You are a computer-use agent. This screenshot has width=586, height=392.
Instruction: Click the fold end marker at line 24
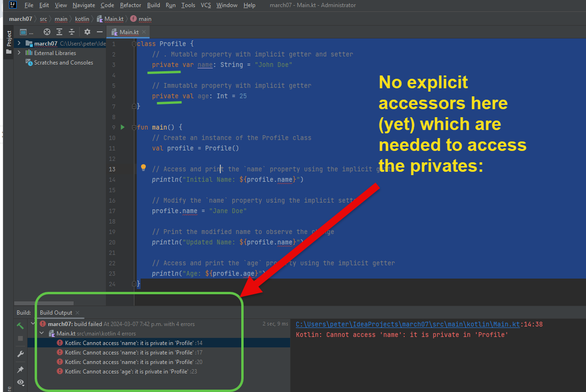(x=134, y=284)
